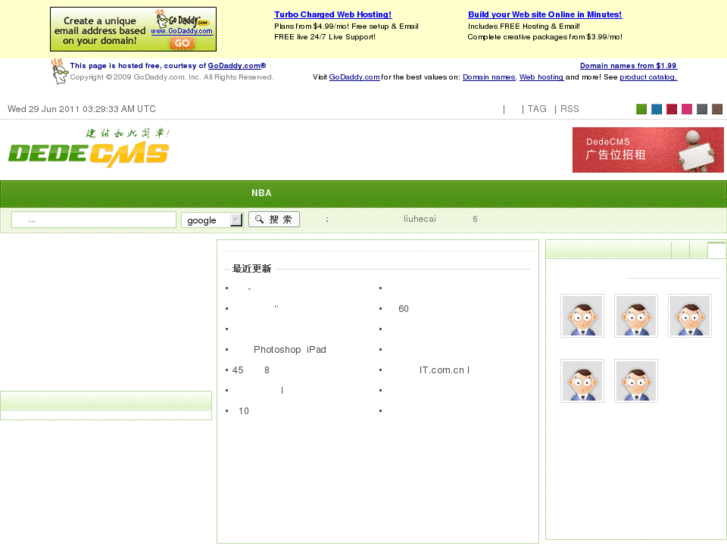727x545 pixels.
Task: Click GoDaddy.com® link in hosted free notice
Action: click(x=237, y=66)
